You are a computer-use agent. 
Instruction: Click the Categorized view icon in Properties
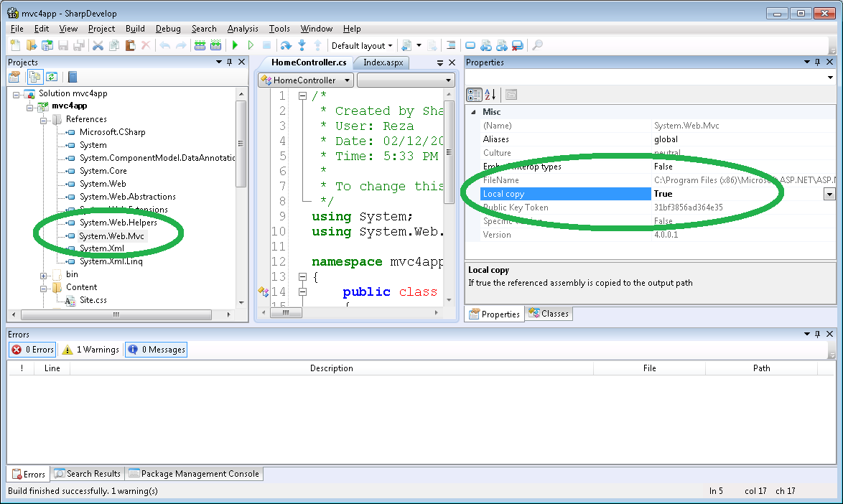(x=473, y=94)
